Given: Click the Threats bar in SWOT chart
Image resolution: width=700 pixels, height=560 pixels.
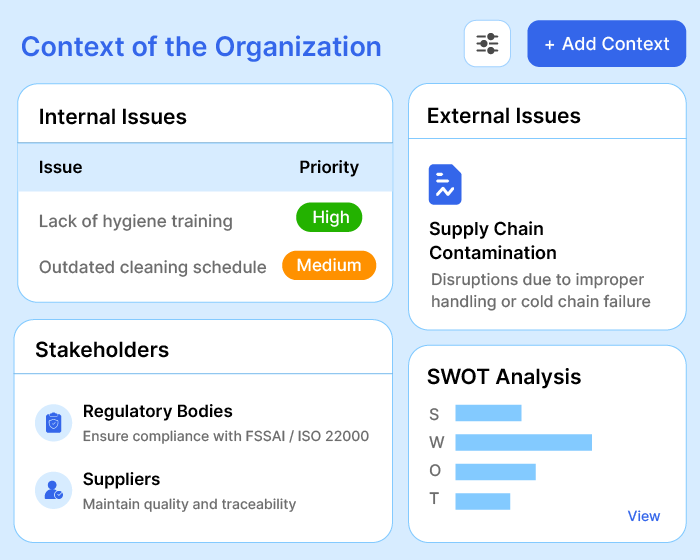Looking at the screenshot, I should tap(482, 500).
